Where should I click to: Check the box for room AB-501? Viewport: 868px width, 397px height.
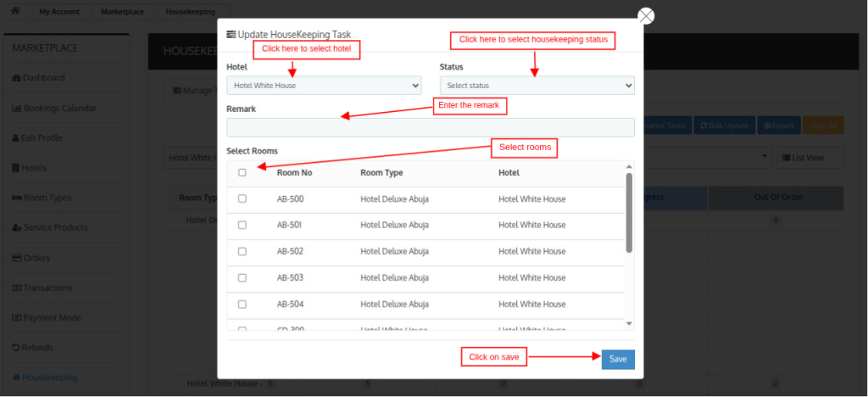click(x=242, y=225)
